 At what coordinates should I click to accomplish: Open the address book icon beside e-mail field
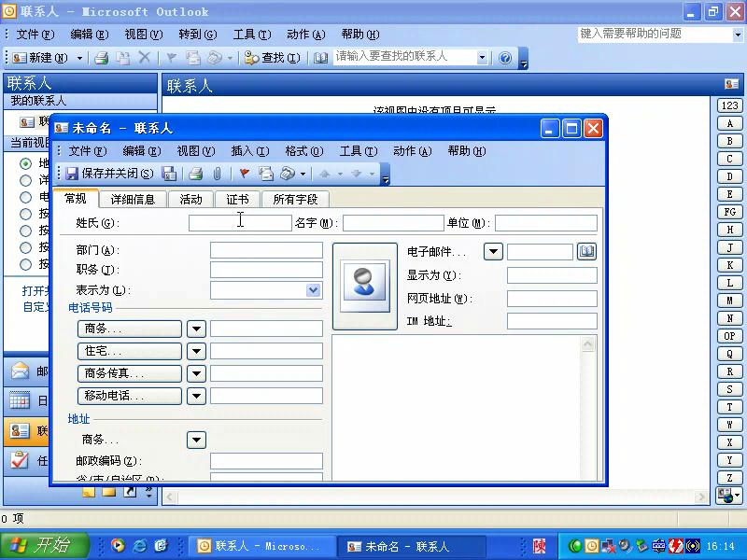point(586,251)
